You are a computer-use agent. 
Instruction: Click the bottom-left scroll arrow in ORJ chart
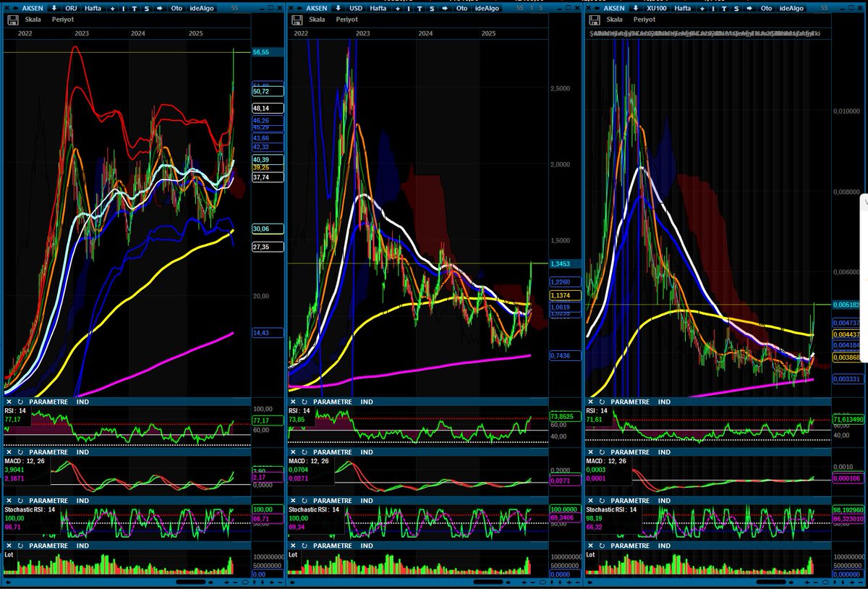click(x=8, y=582)
